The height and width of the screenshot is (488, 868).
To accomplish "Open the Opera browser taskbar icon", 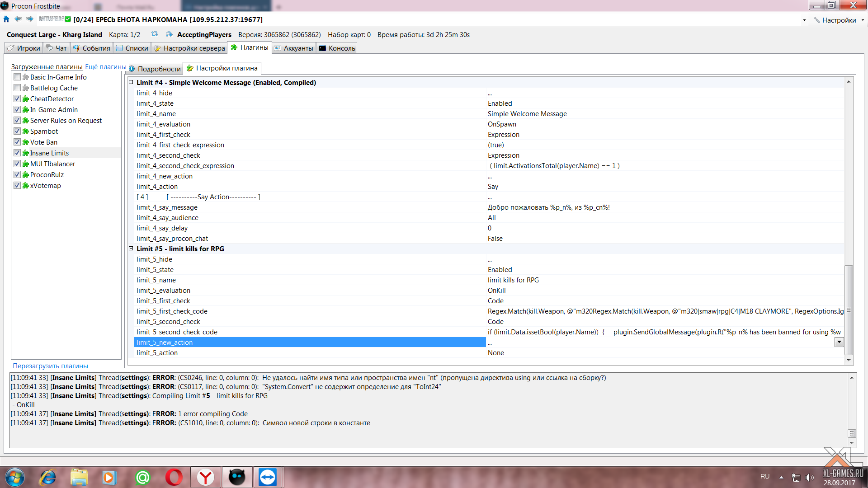I will coord(174,477).
